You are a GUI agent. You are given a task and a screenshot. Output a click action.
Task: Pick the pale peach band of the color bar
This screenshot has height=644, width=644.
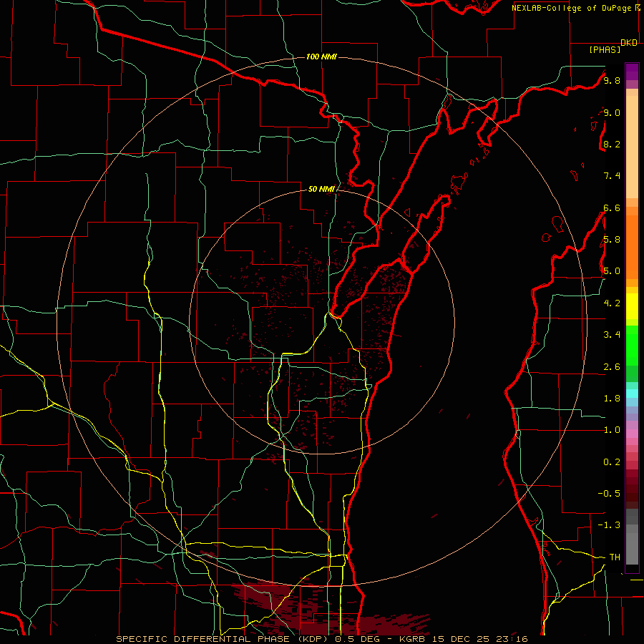click(632, 147)
